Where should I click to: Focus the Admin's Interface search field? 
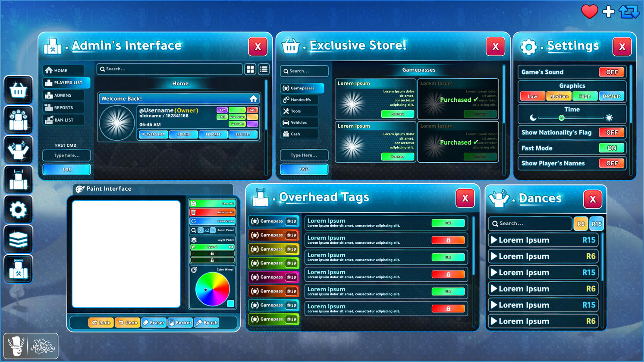pyautogui.click(x=170, y=69)
